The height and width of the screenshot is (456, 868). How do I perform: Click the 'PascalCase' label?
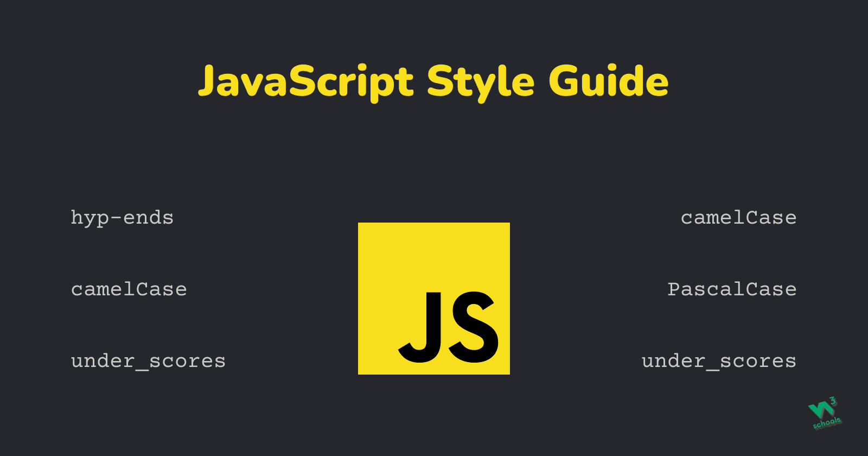point(732,289)
